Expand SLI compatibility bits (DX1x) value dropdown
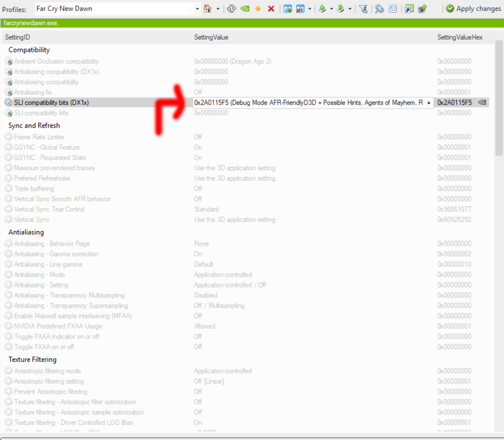Screen dimensions: 504x440 point(429,103)
